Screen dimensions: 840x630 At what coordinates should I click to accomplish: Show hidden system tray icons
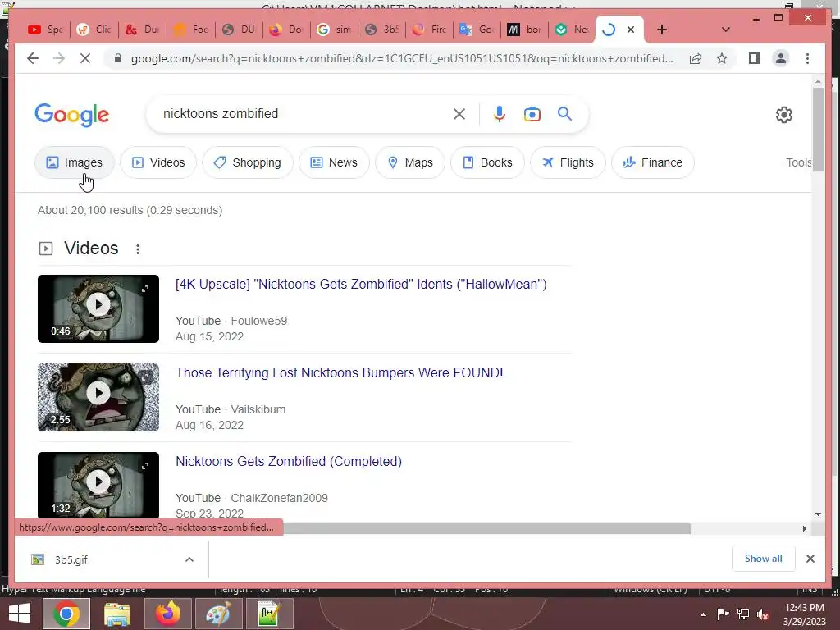click(x=703, y=614)
